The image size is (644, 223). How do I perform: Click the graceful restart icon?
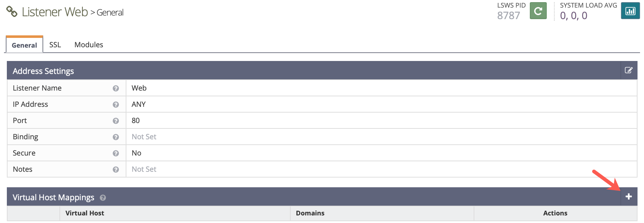pos(538,11)
